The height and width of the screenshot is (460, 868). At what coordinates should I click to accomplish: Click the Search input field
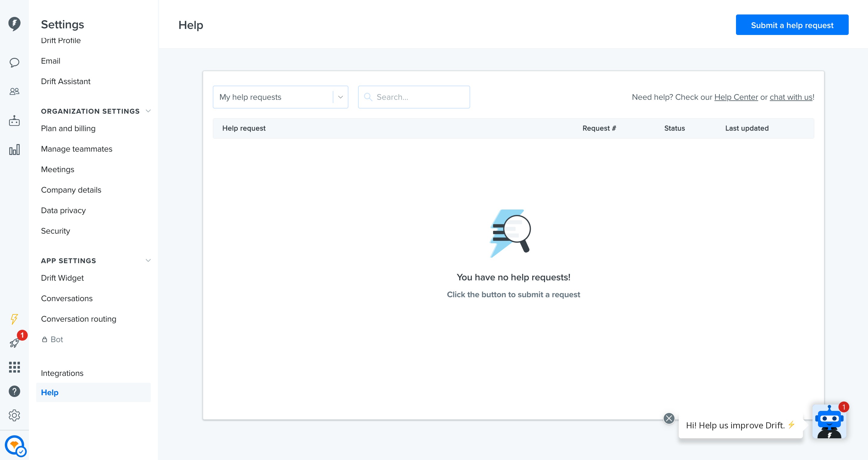[x=414, y=97]
